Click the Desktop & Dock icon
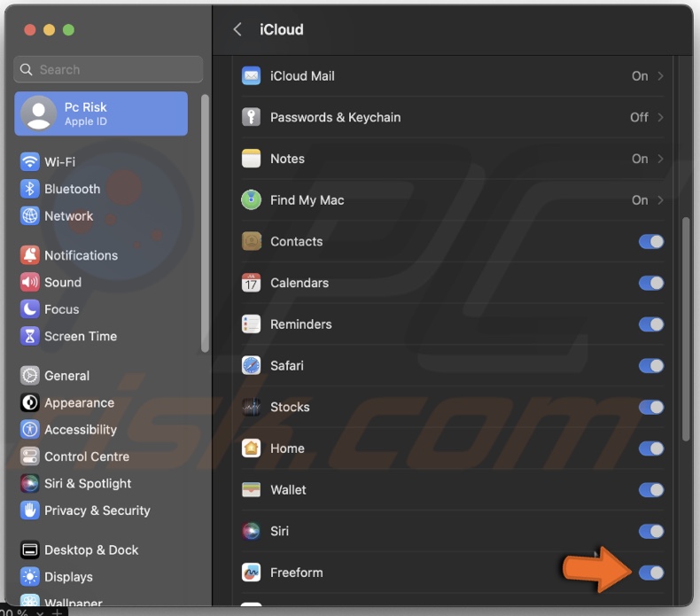The width and height of the screenshot is (700, 616). 30,550
